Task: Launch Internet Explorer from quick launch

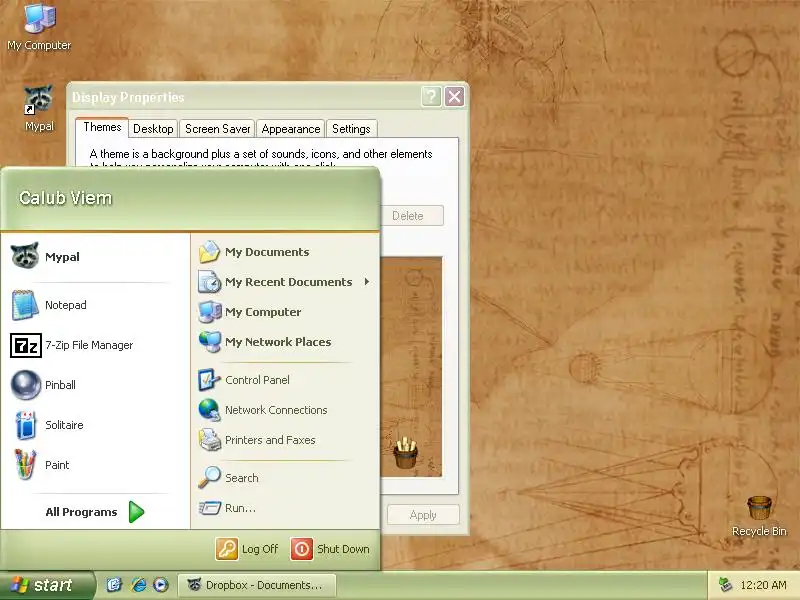Action: (138, 585)
